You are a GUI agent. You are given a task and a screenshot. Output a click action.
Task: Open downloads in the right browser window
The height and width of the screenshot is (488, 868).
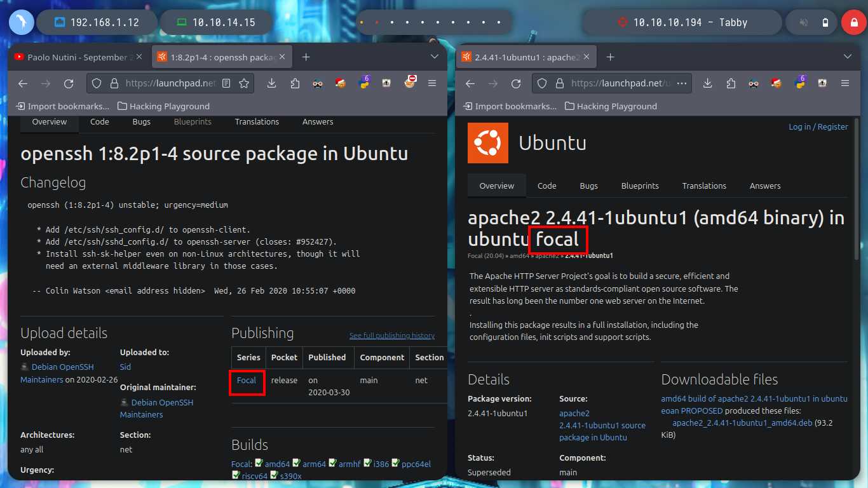click(707, 83)
